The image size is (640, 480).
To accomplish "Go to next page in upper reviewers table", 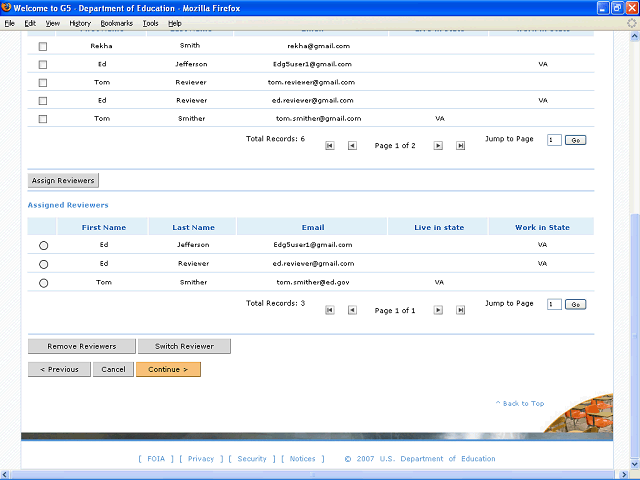I will point(438,145).
